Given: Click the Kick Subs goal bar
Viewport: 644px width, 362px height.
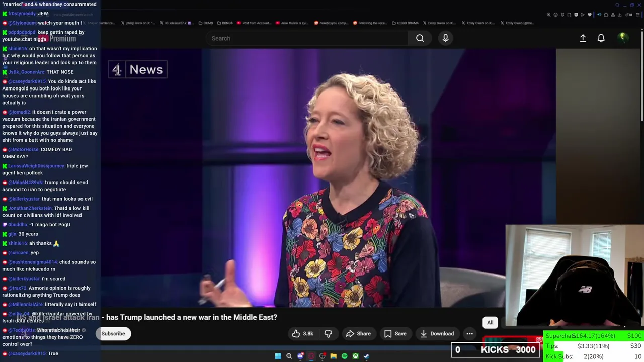Looking at the screenshot, I should tap(594, 356).
